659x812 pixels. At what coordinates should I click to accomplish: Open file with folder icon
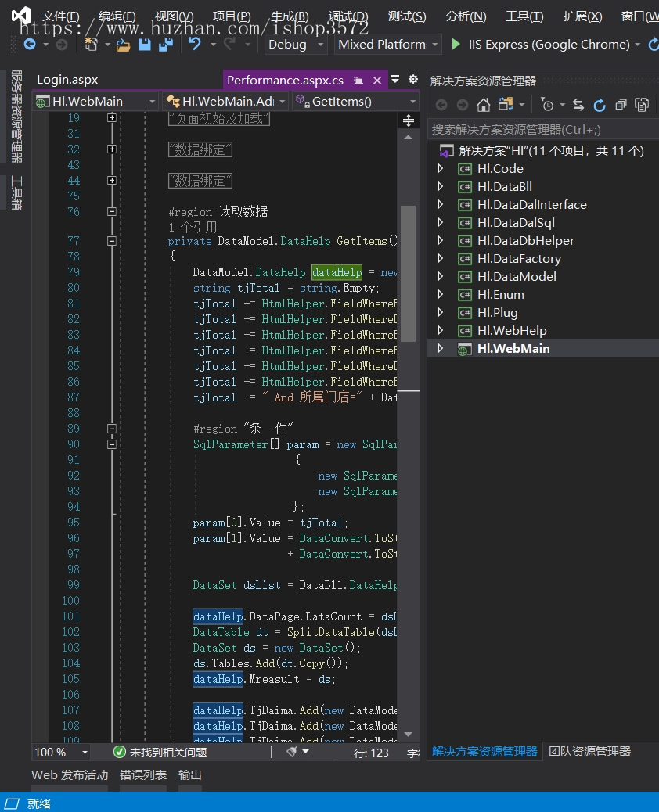click(124, 45)
